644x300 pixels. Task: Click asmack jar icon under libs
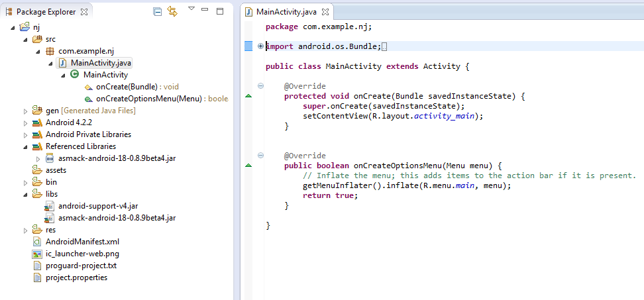pyautogui.click(x=50, y=218)
